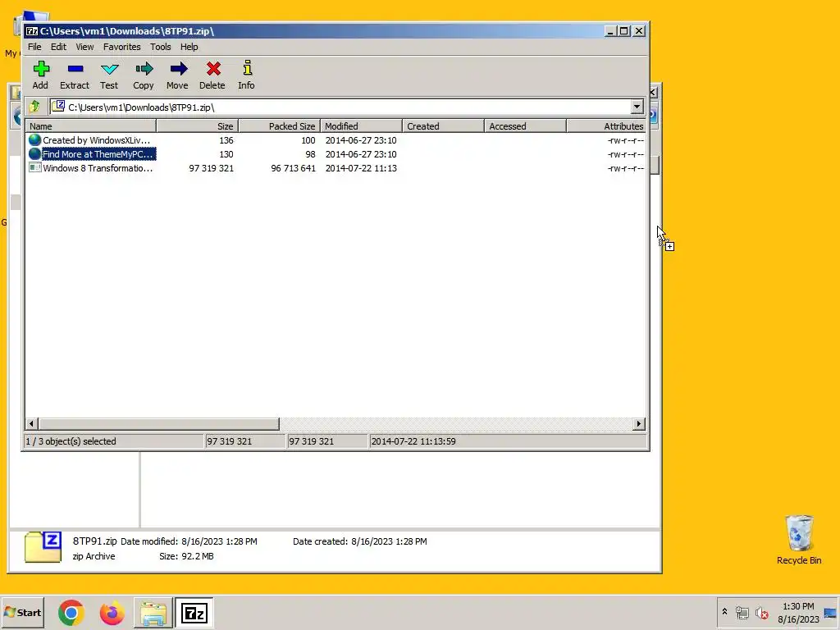Open the Help menu
840x630 pixels.
click(189, 47)
